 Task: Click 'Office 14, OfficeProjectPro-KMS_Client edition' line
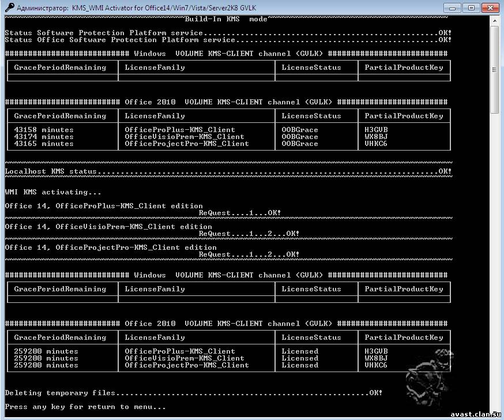(x=111, y=247)
